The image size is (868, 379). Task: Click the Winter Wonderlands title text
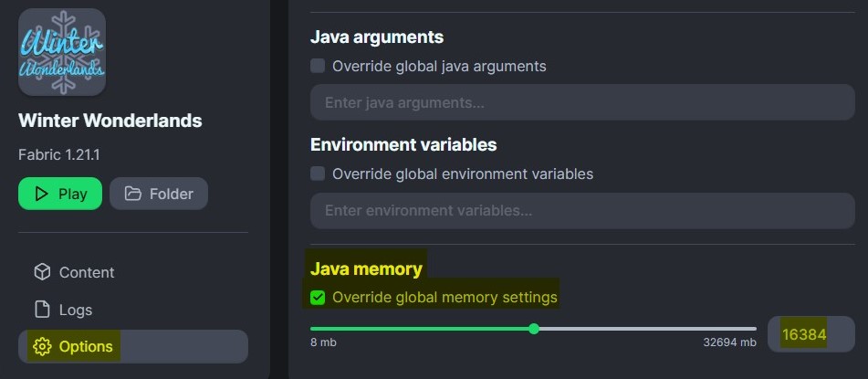[110, 121]
